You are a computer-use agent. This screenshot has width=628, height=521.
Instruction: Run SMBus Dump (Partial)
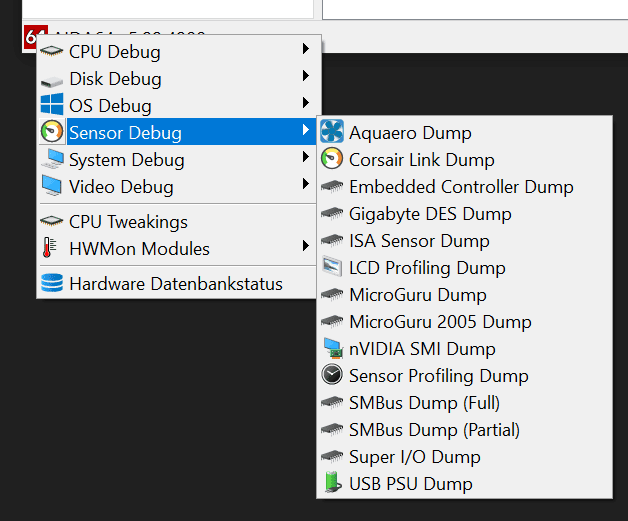pos(465,430)
